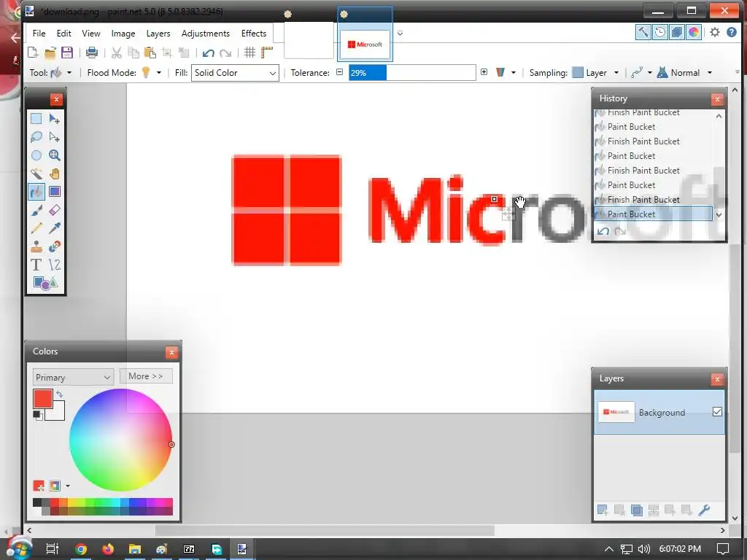Click the Tolerance 29% slider bar
Viewport: 747px width, 560px height.
coord(412,73)
